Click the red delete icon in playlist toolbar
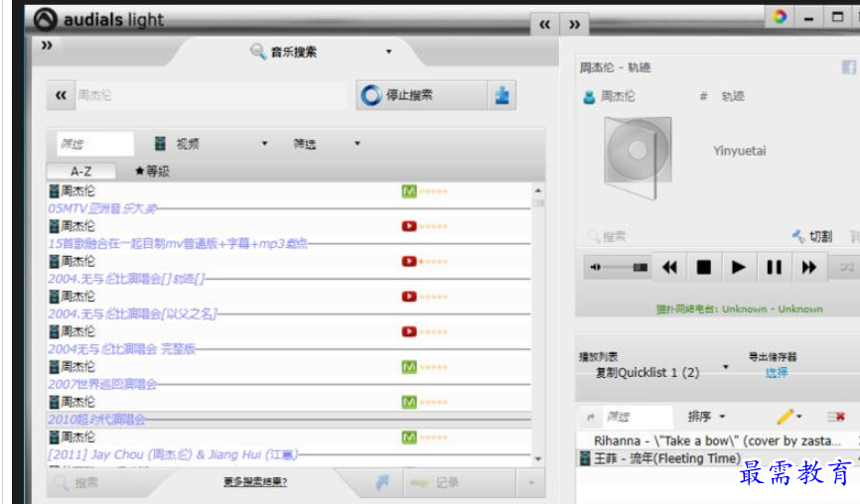The image size is (860, 504). click(836, 417)
